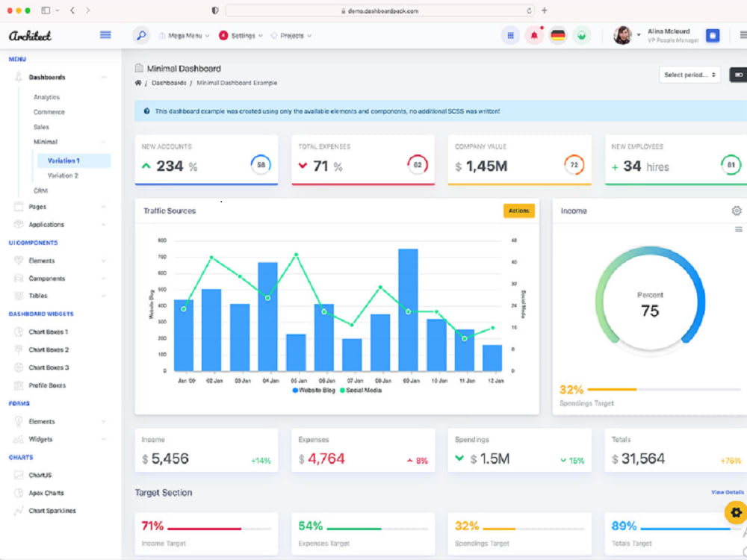
Task: Click the View Details link
Action: tap(728, 492)
